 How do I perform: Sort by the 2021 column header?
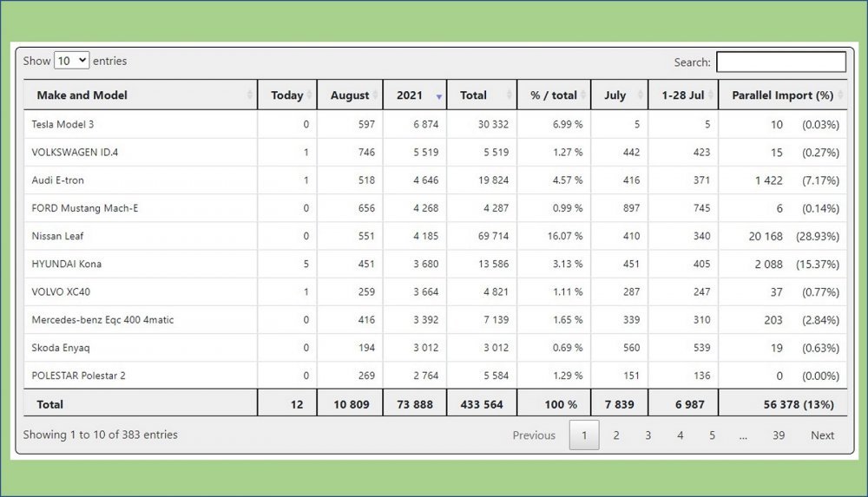coord(415,95)
